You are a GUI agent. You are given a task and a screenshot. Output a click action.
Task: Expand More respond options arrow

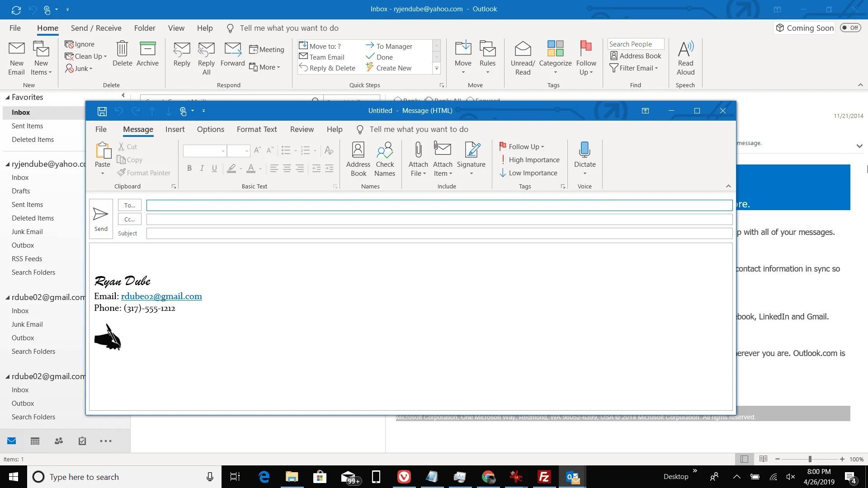[278, 67]
